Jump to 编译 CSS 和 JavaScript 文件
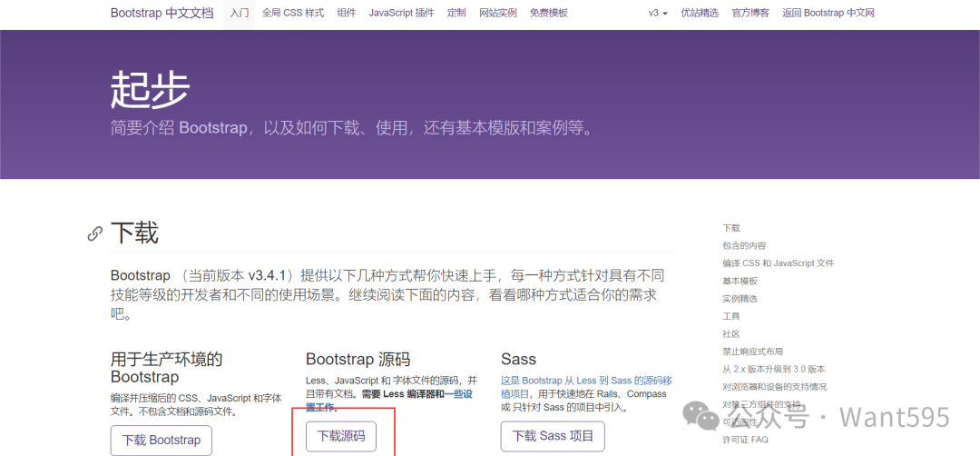Image resolution: width=980 pixels, height=456 pixels. (x=779, y=263)
